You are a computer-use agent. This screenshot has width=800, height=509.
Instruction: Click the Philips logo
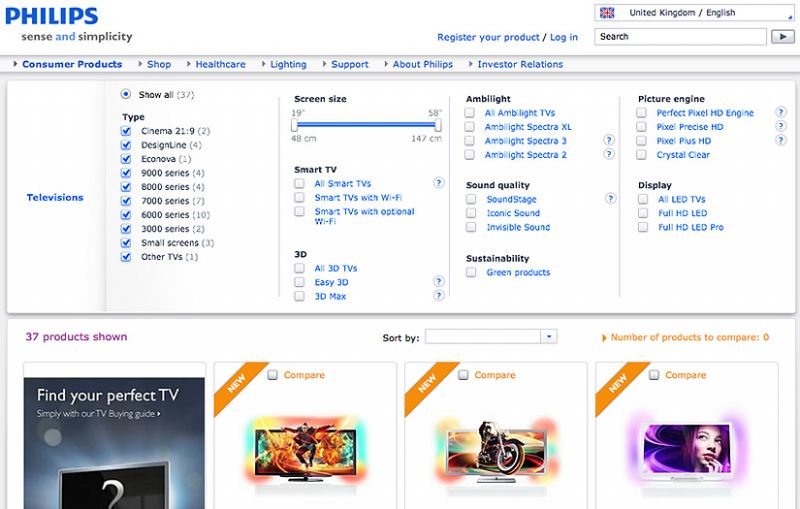pyautogui.click(x=52, y=16)
